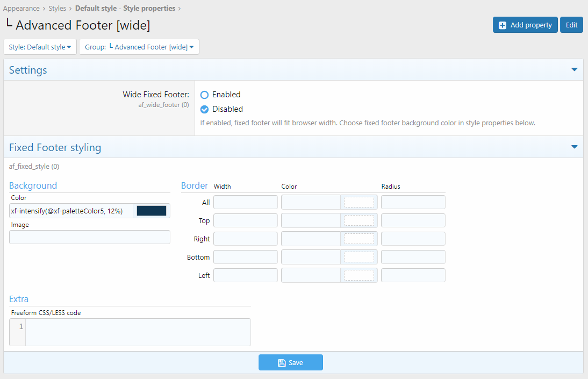The image size is (588, 379).
Task: Collapse the Settings section
Action: coord(574,70)
